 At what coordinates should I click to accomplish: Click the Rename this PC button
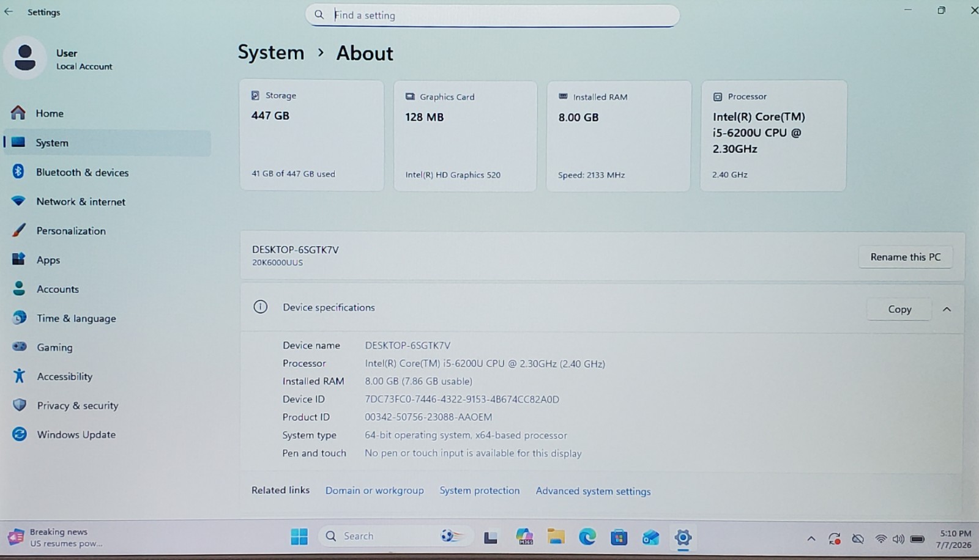pos(906,257)
